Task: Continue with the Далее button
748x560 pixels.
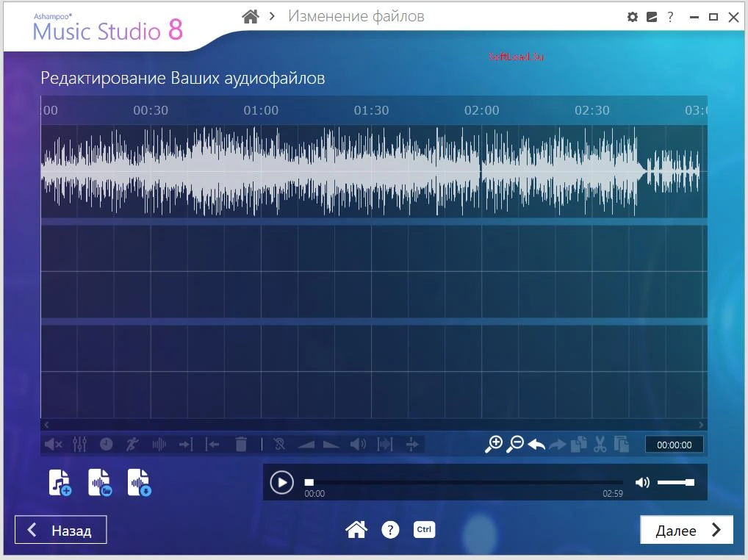Action: point(686,529)
